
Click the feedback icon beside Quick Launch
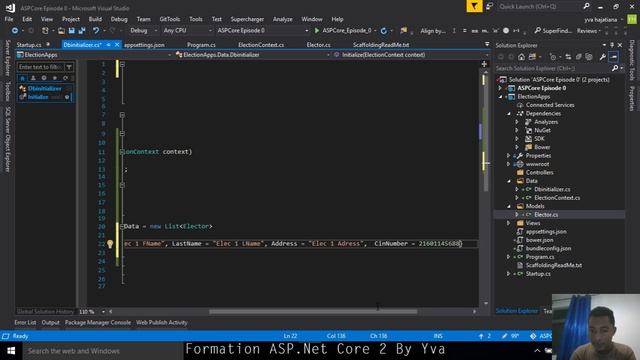click(489, 6)
